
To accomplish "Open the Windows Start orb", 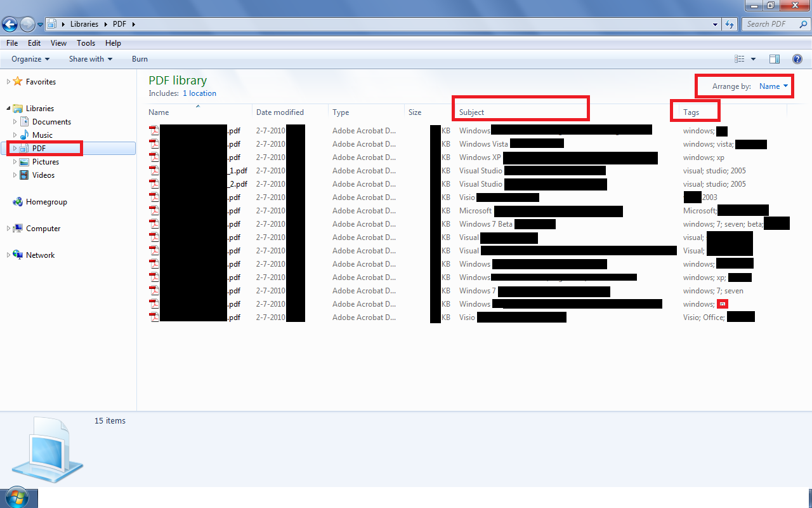I will pyautogui.click(x=17, y=497).
